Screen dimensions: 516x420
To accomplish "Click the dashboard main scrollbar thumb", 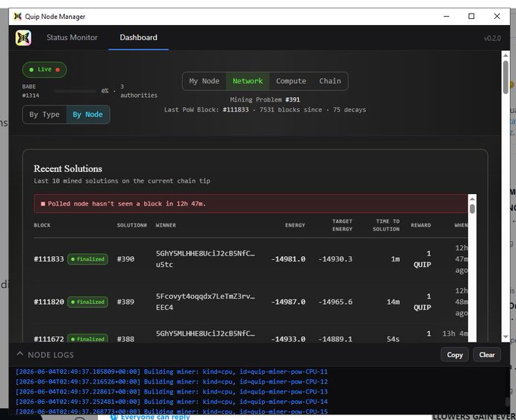I will point(505,77).
